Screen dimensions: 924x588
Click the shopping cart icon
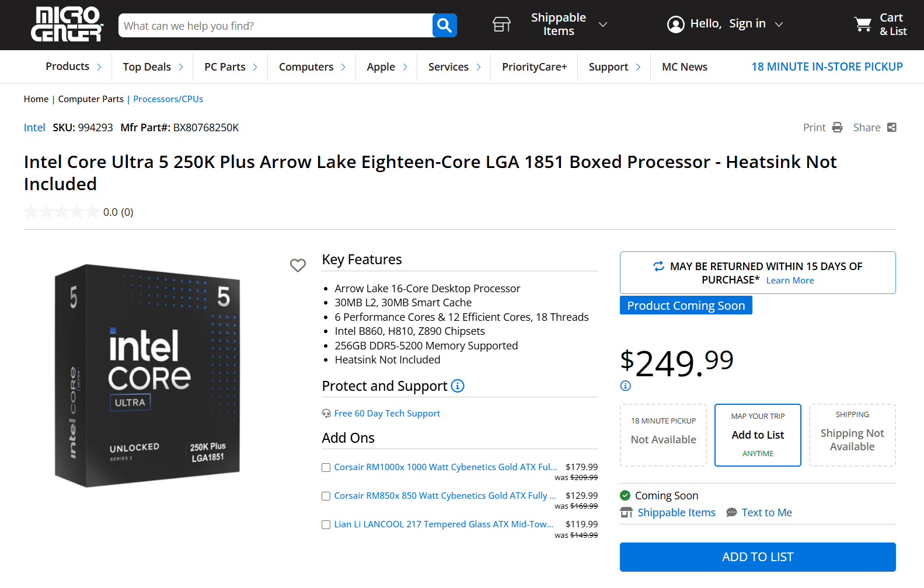862,24
